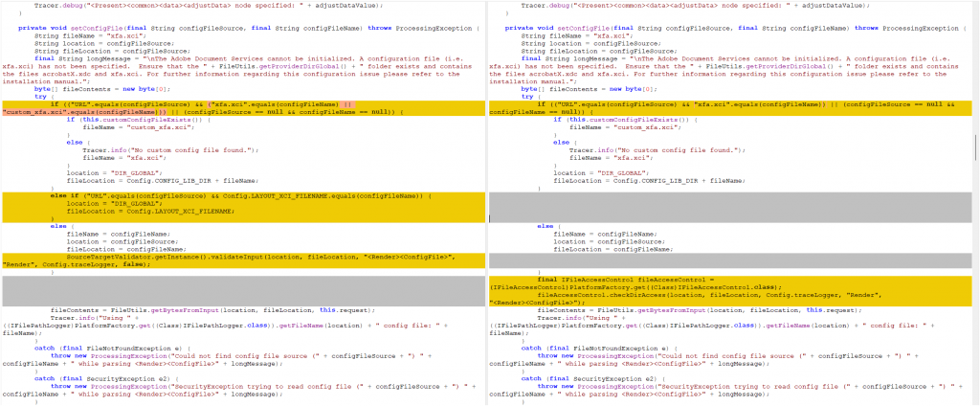The width and height of the screenshot is (980, 406).
Task: Select setConfigFile method signature in right pane
Action: point(736,28)
